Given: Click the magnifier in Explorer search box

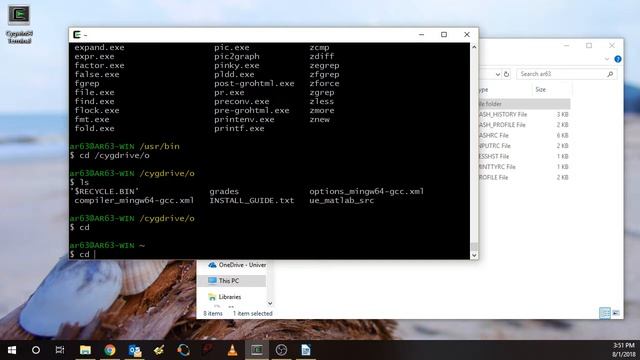Looking at the screenshot, I should (x=610, y=74).
